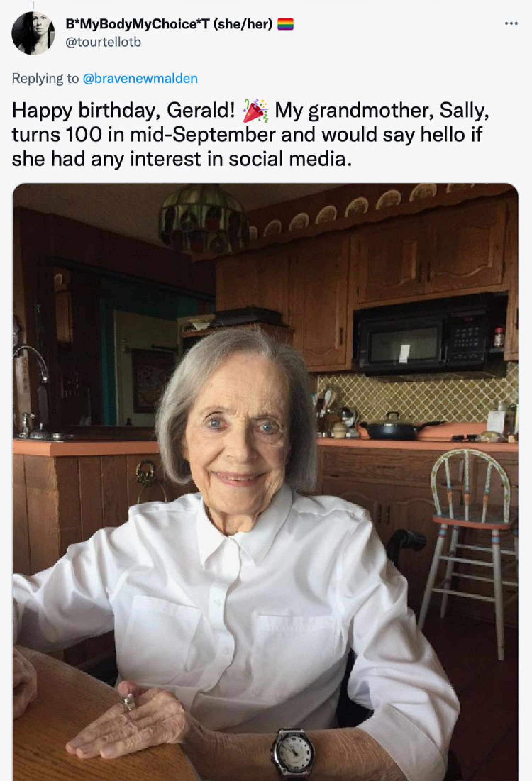Image resolution: width=532 pixels, height=781 pixels.
Task: Open the attached photo of grandmother Sally
Action: tap(265, 482)
